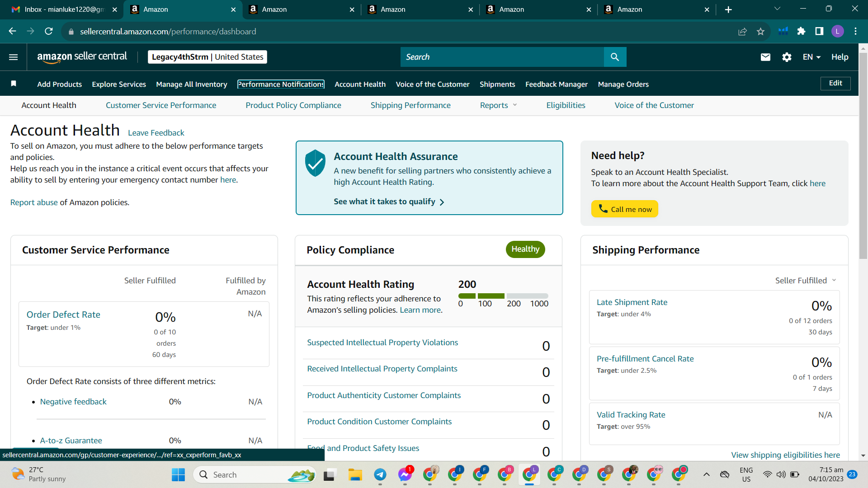Image resolution: width=868 pixels, height=488 pixels.
Task: Click Leave Feedback link
Action: [x=156, y=133]
